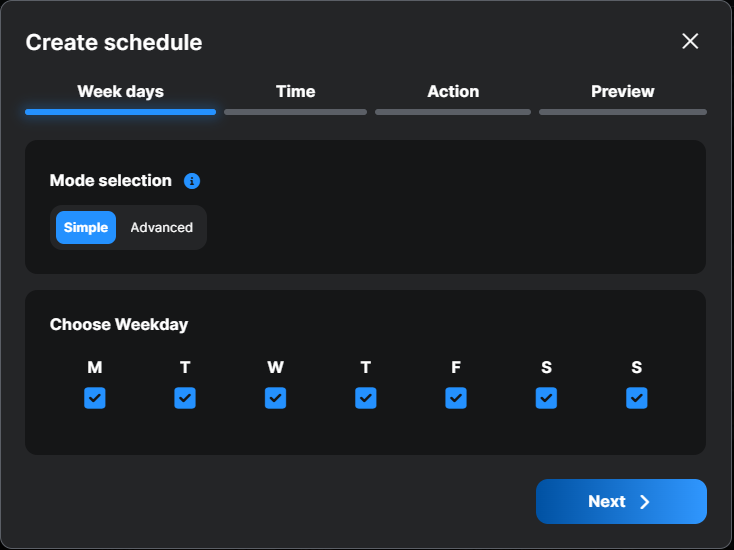Click the step bar under Preview
The image size is (734, 550).
pyautogui.click(x=622, y=112)
